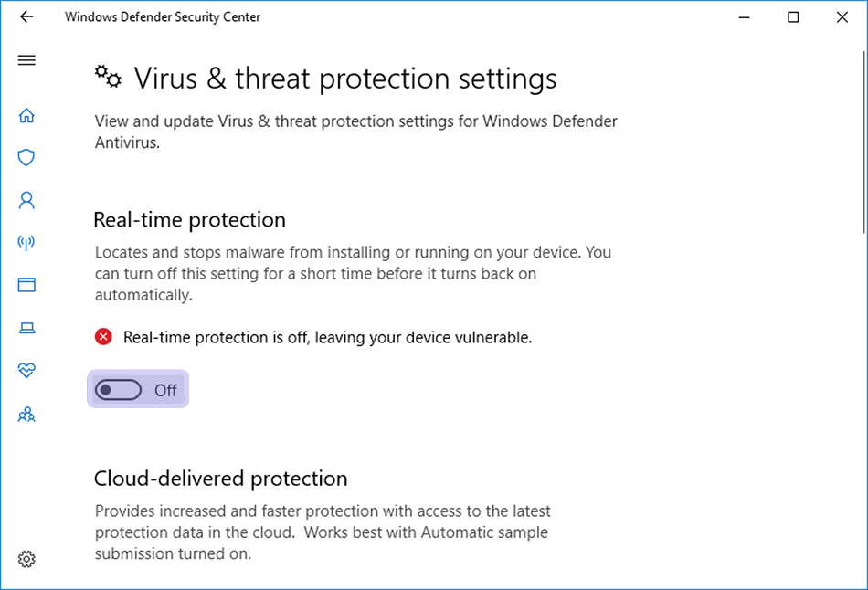Click the Cloud-delivered protection heading
This screenshot has width=868, height=590.
coord(219,478)
